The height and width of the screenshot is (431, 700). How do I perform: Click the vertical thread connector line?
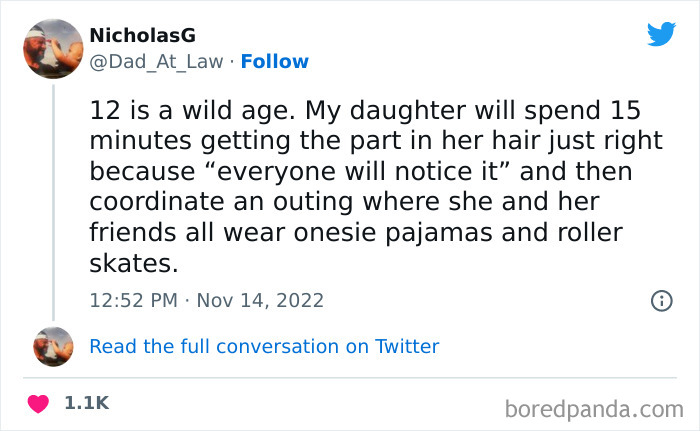coord(53,200)
